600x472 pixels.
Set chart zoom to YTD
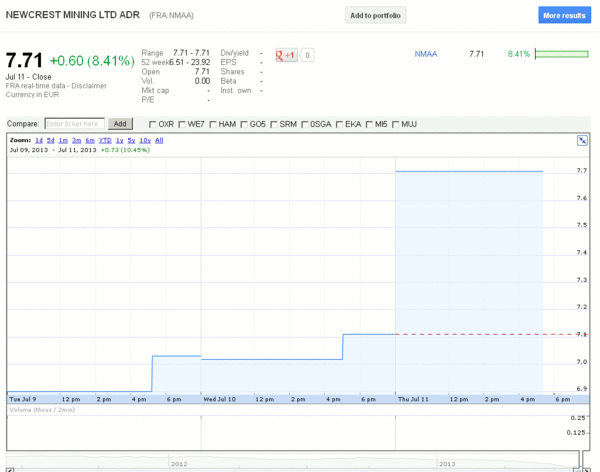pyautogui.click(x=105, y=140)
